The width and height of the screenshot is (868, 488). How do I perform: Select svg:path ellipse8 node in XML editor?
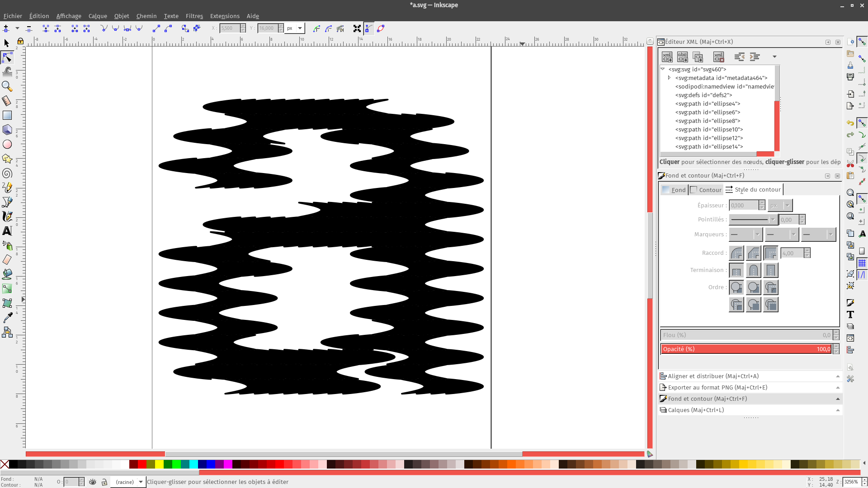(708, 121)
